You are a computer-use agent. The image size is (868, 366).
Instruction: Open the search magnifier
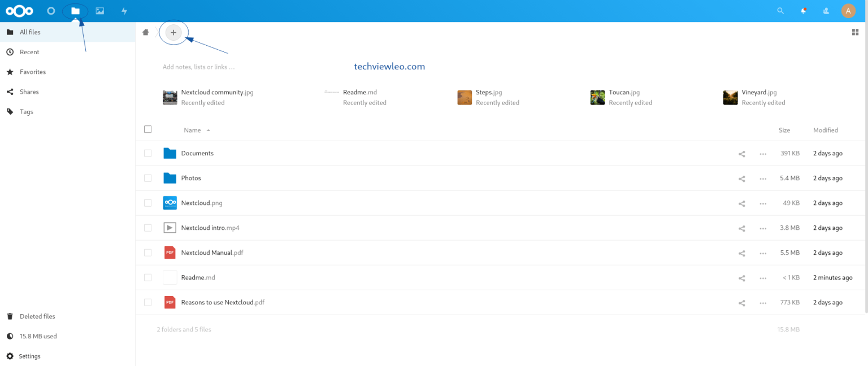pos(780,11)
